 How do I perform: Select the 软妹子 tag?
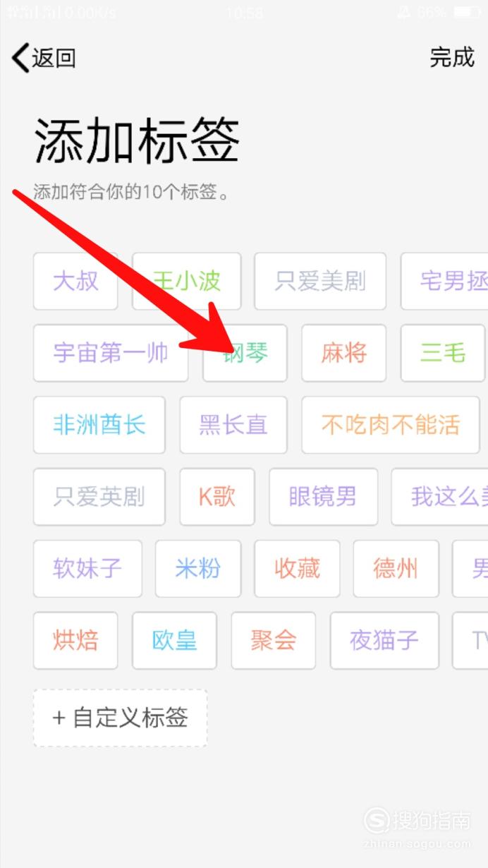click(x=87, y=569)
